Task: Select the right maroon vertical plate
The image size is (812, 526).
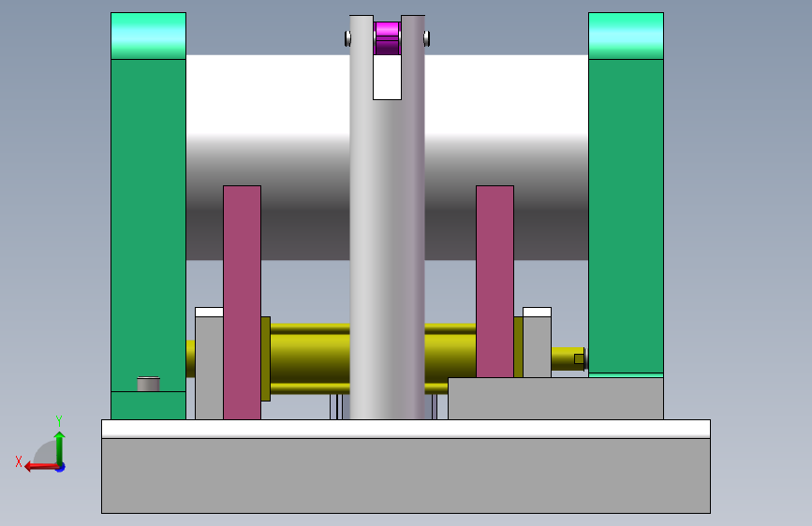Action: (x=495, y=281)
